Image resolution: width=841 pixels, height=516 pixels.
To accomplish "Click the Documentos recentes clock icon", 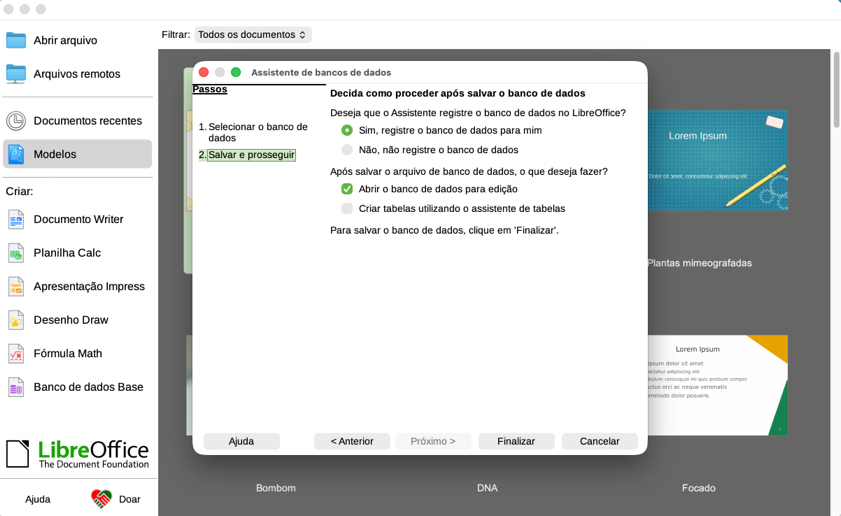I will pos(16,121).
